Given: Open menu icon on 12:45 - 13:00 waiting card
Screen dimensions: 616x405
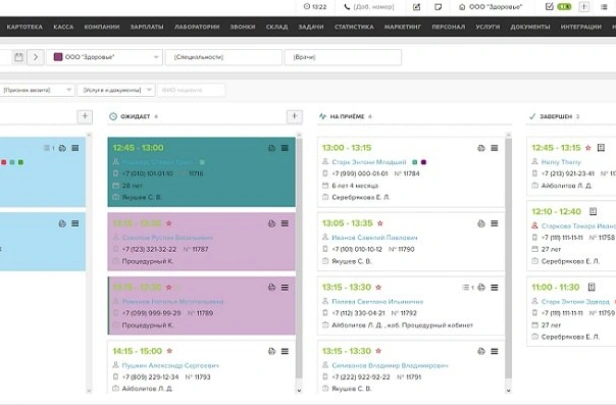Looking at the screenshot, I should point(285,148).
